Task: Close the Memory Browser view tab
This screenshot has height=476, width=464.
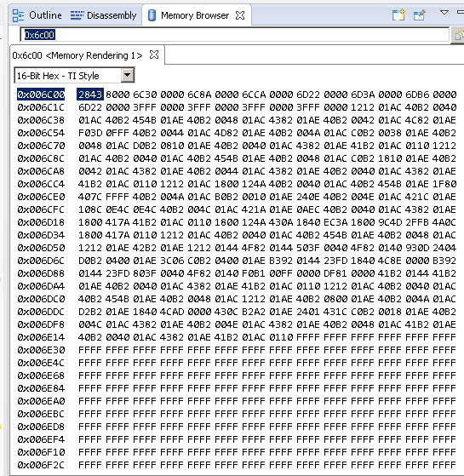Action: pyautogui.click(x=240, y=15)
